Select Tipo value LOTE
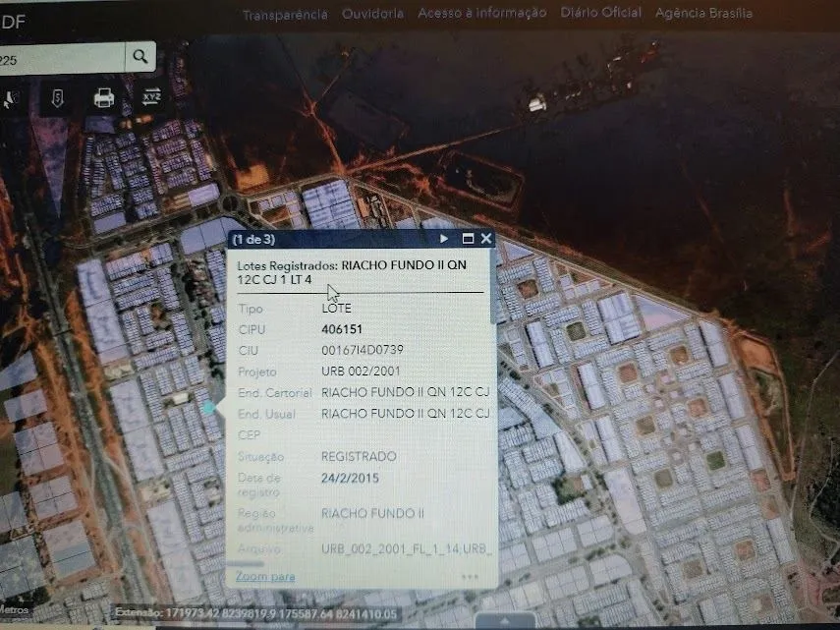This screenshot has height=630, width=840. point(336,308)
